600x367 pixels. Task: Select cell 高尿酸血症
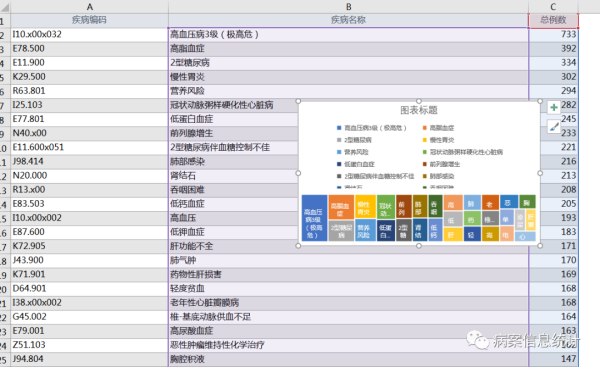click(x=349, y=331)
